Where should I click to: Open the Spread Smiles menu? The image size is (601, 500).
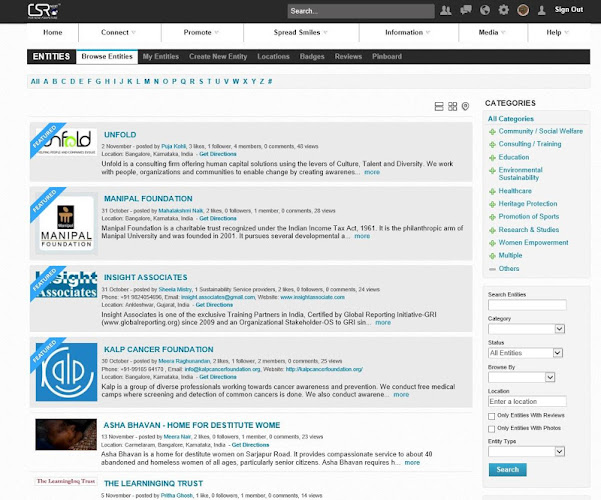pyautogui.click(x=301, y=33)
